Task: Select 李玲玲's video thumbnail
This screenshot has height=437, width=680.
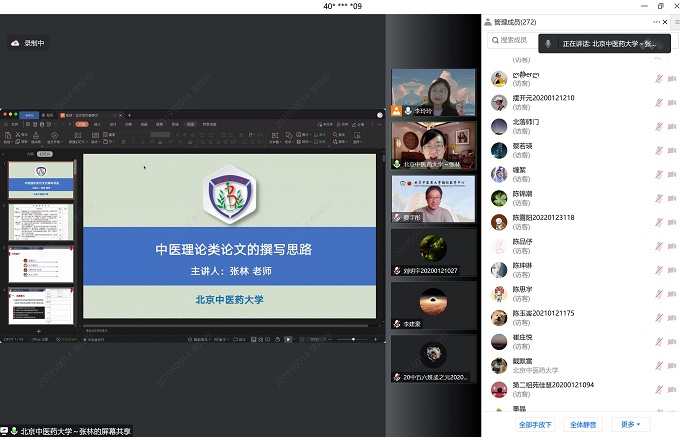Action: pos(433,93)
